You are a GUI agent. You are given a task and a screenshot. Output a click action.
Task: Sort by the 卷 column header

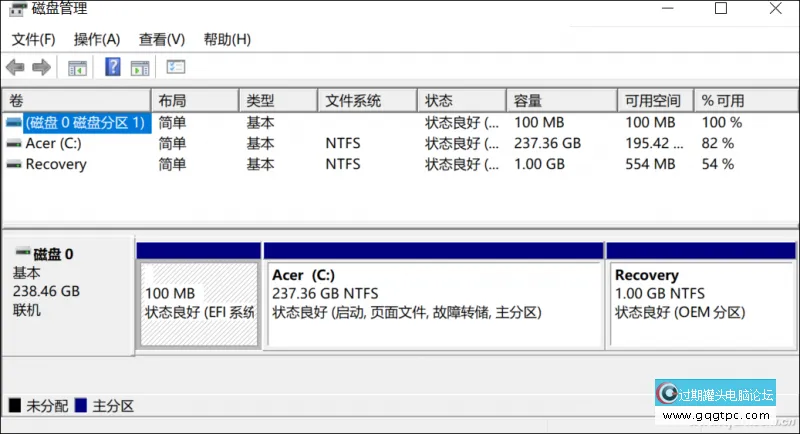[77, 100]
